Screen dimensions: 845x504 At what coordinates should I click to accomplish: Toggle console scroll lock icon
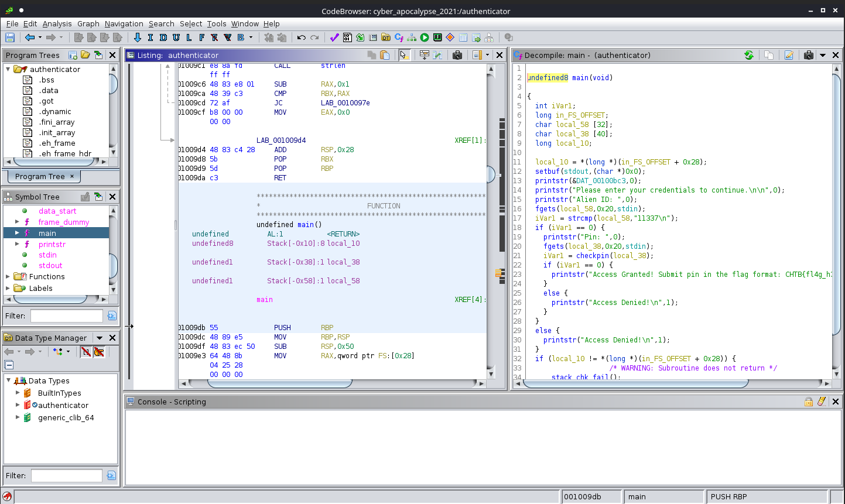(808, 402)
